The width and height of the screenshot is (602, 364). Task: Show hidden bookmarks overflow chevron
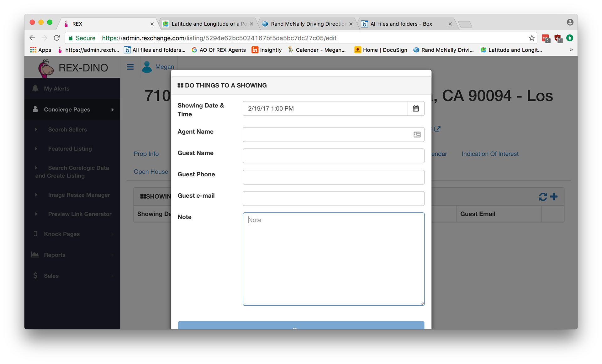[x=571, y=50]
